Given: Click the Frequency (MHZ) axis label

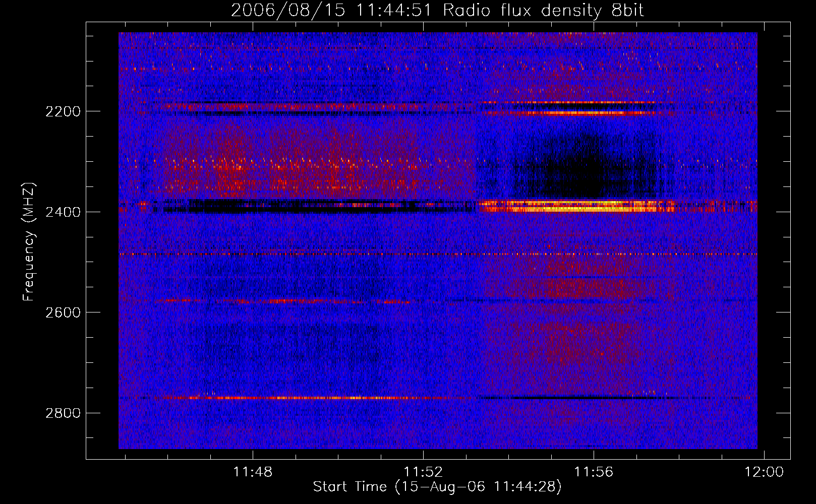Looking at the screenshot, I should click(x=29, y=242).
